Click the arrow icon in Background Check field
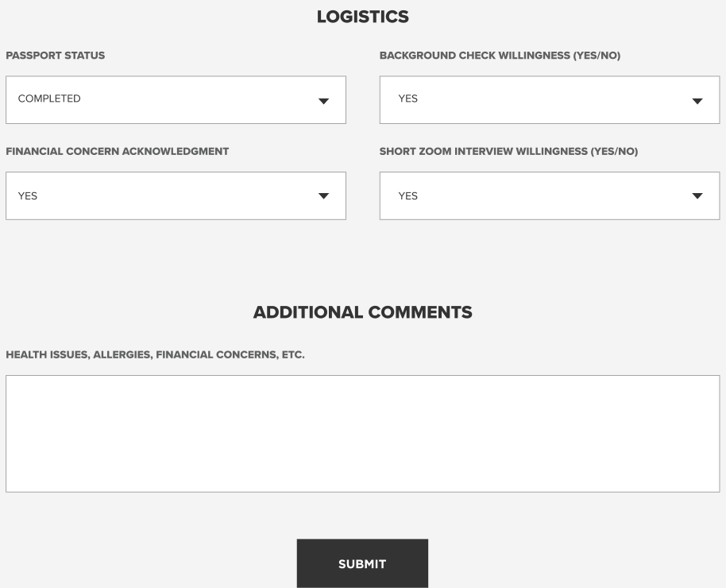The image size is (726, 588). click(697, 101)
